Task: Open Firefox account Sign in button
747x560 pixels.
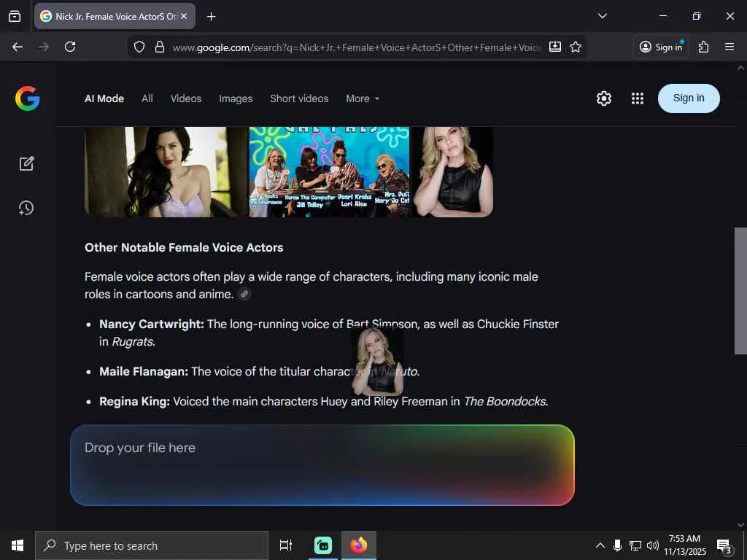Action: tap(661, 47)
